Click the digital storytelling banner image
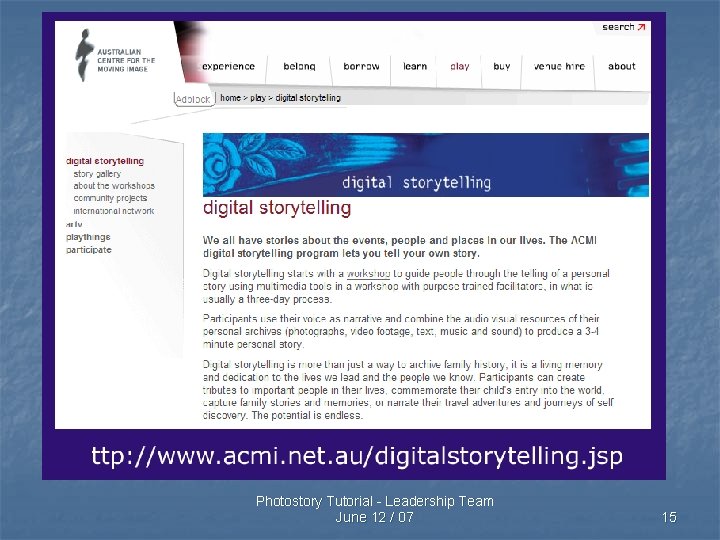The width and height of the screenshot is (720, 540). (426, 165)
